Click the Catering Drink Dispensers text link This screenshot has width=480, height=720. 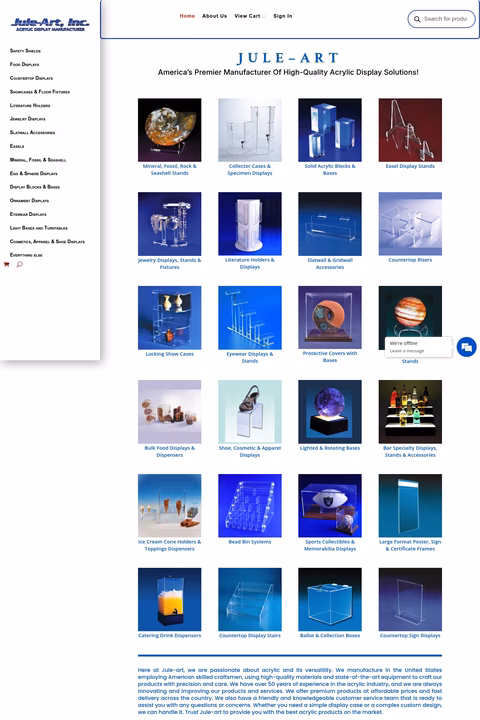(x=169, y=636)
